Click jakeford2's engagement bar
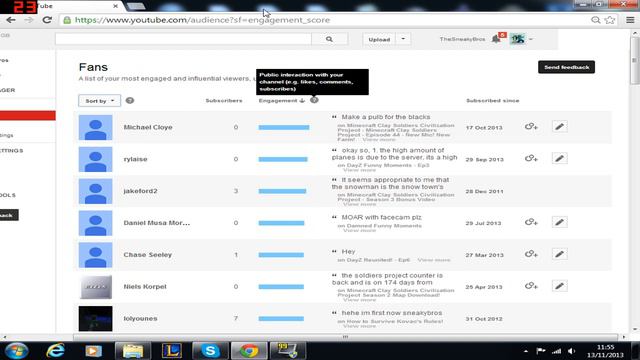 pyautogui.click(x=282, y=191)
